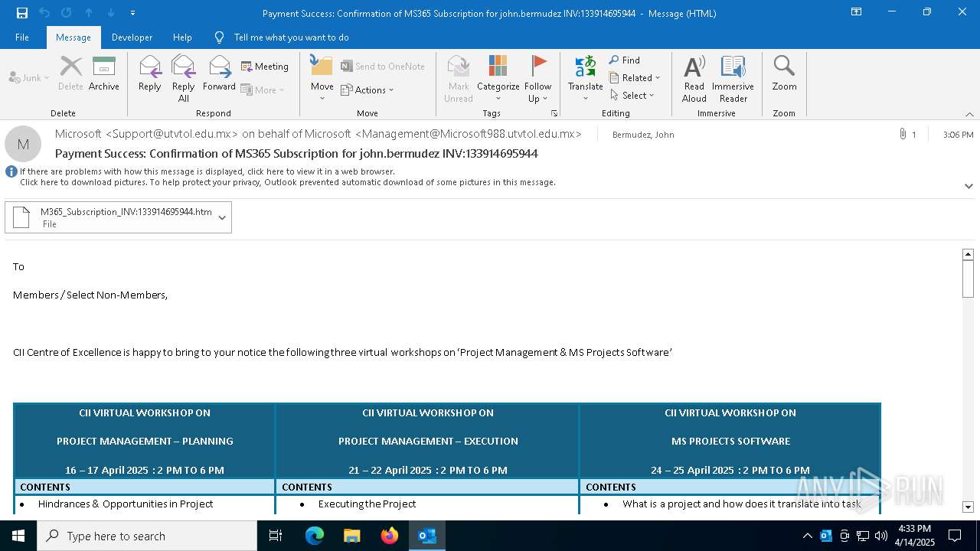The height and width of the screenshot is (551, 980).
Task: Click the Project Management – Execution workshop header
Action: (428, 441)
